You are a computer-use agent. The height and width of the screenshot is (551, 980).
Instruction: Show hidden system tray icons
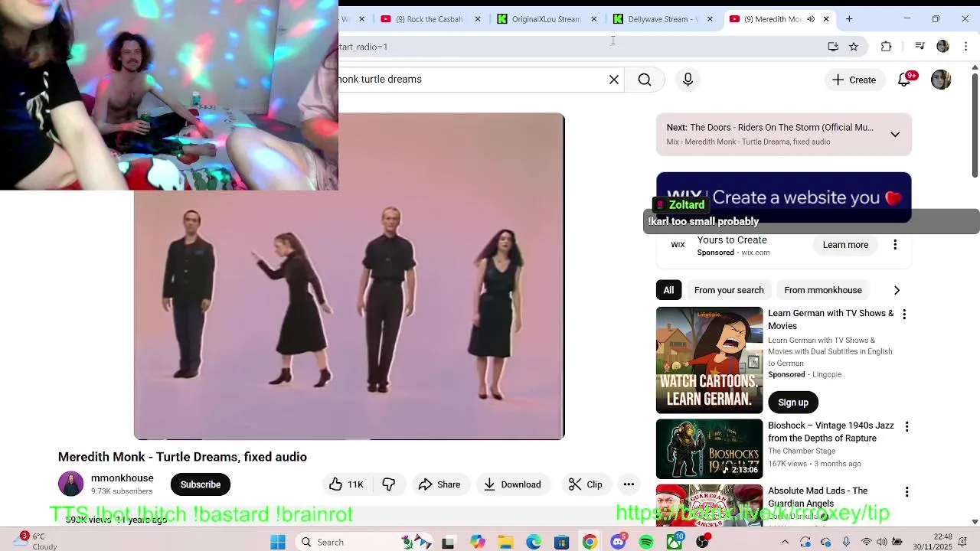tap(785, 542)
